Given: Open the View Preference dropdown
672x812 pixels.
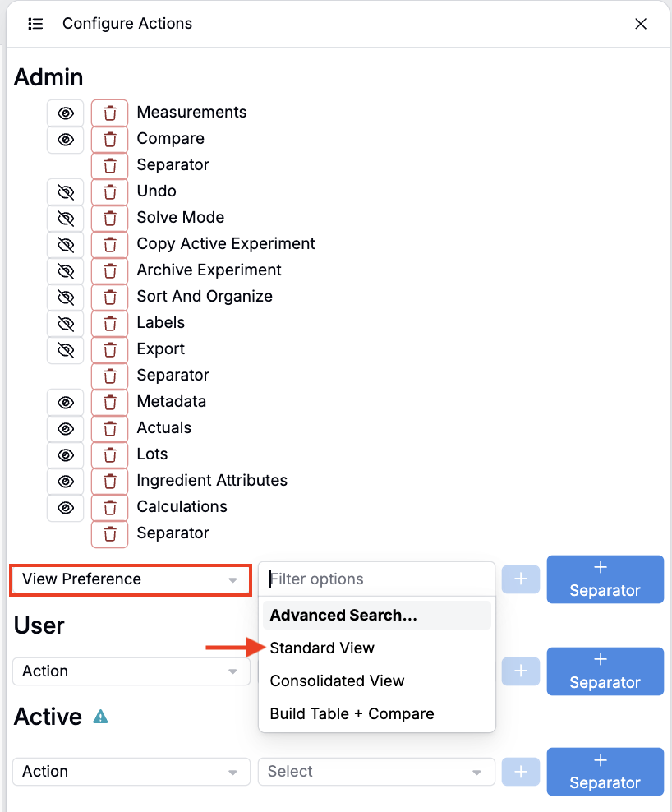Looking at the screenshot, I should pyautogui.click(x=130, y=579).
